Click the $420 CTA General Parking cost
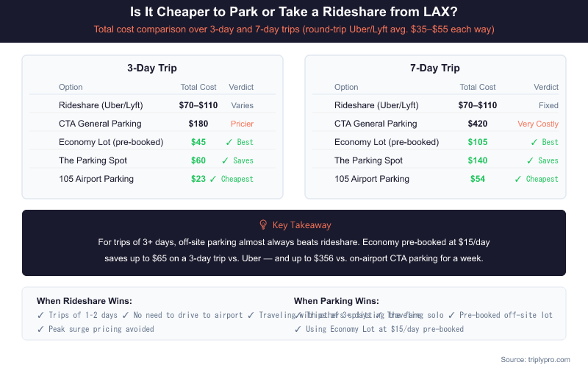The width and height of the screenshot is (588, 368). (x=478, y=124)
